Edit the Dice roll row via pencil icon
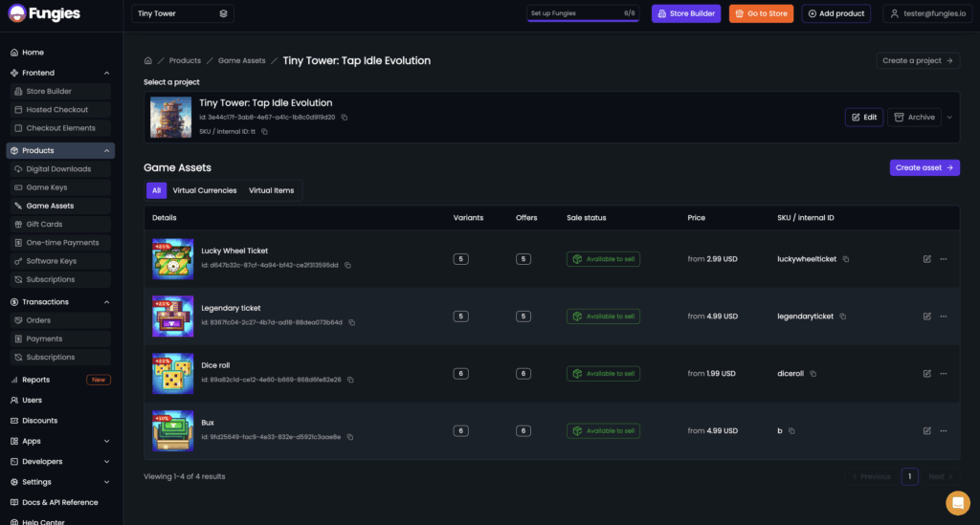 tap(926, 374)
